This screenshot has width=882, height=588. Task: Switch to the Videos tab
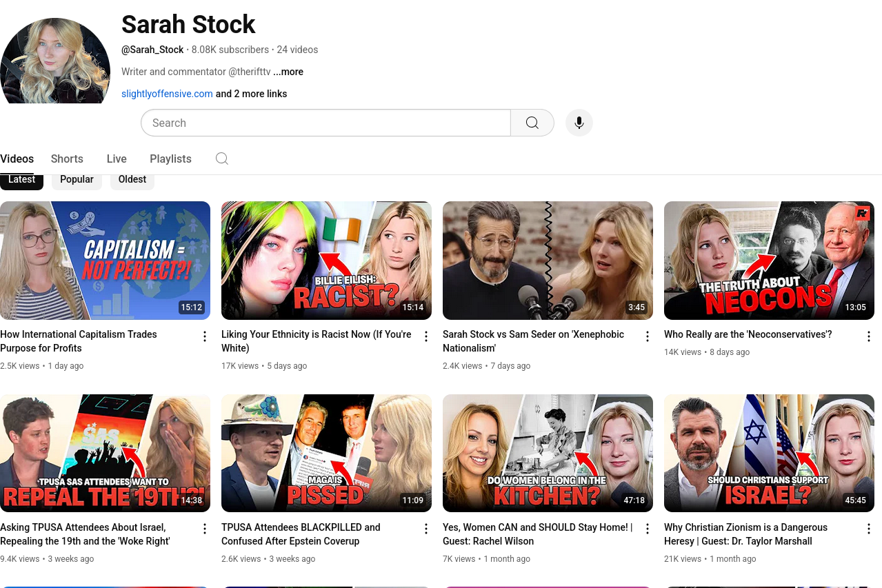17,159
